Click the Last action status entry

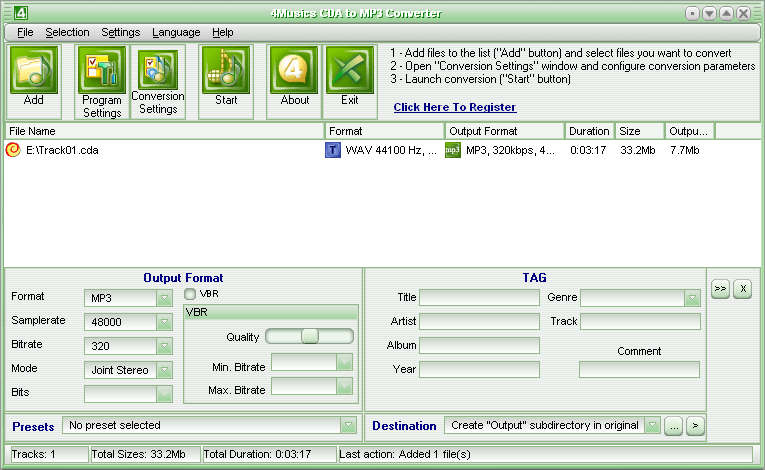545,454
